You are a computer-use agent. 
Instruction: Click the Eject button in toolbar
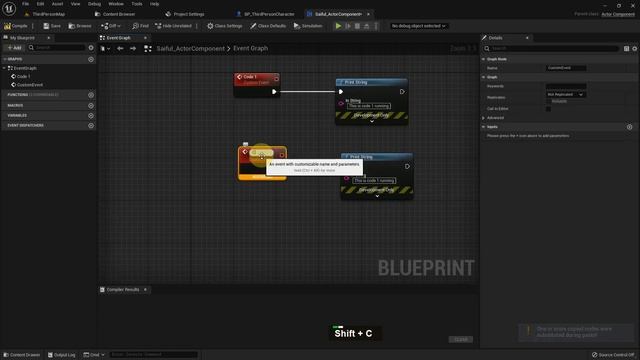(367, 26)
